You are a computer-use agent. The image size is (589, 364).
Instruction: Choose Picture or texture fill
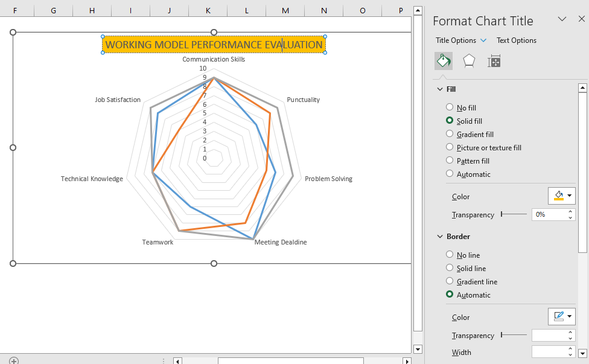click(x=449, y=147)
